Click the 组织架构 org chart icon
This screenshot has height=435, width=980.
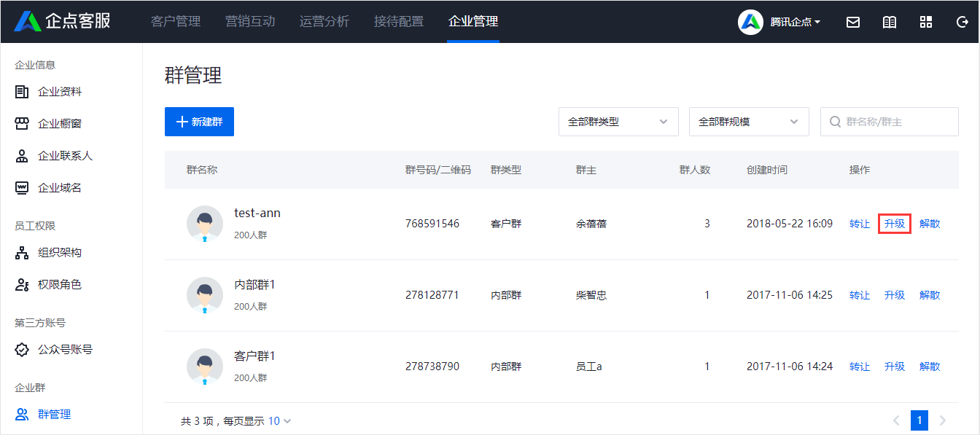pos(22,253)
